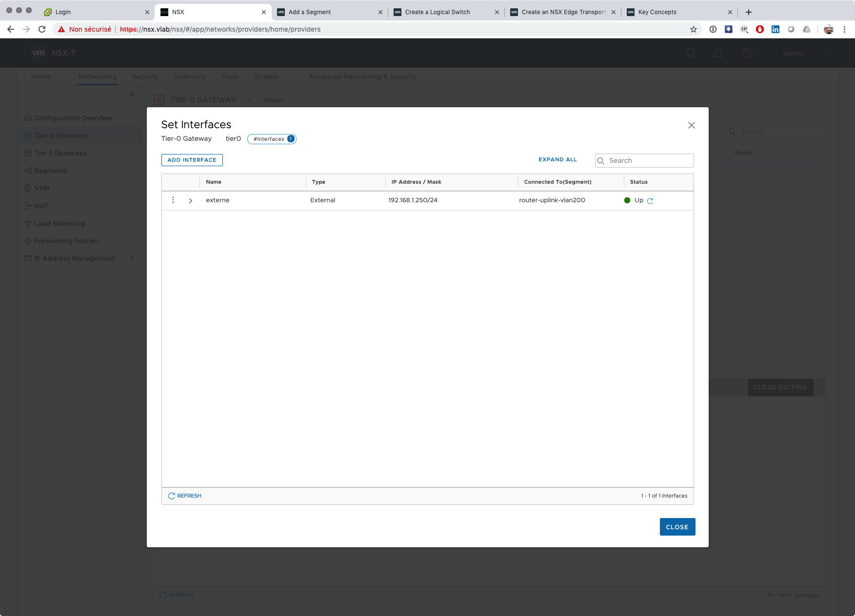Click the #Interfaces count badge
Screen dimensions: 855x616
[x=272, y=139]
